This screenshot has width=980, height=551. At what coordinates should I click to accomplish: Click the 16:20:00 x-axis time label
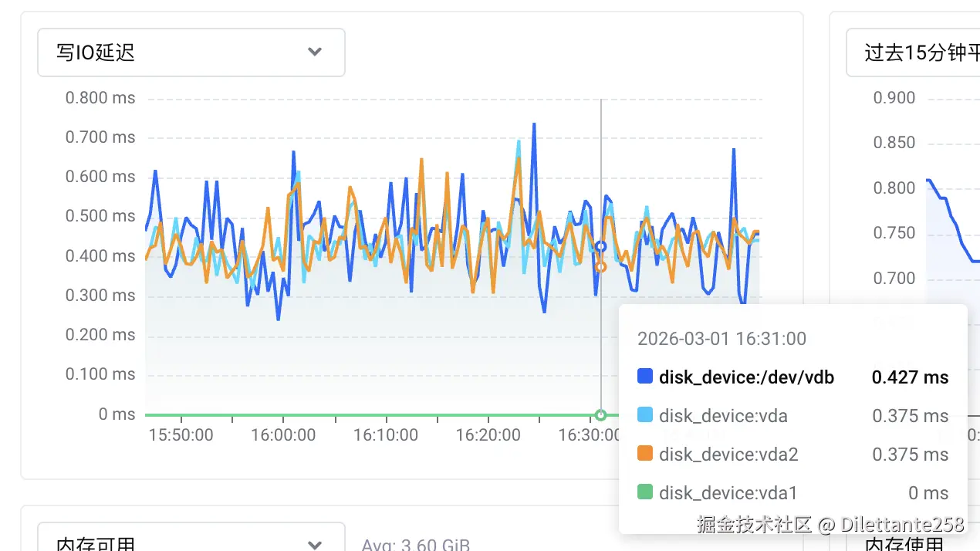click(488, 435)
